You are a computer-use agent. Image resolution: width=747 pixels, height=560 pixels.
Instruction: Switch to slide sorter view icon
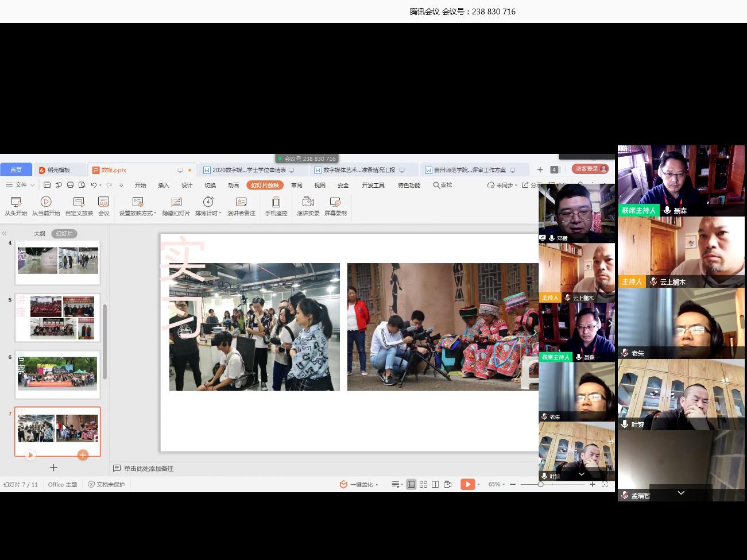coord(423,484)
